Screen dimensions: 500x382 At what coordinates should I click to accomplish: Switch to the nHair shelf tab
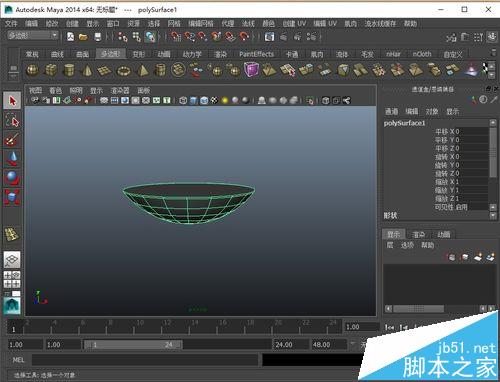pos(393,54)
